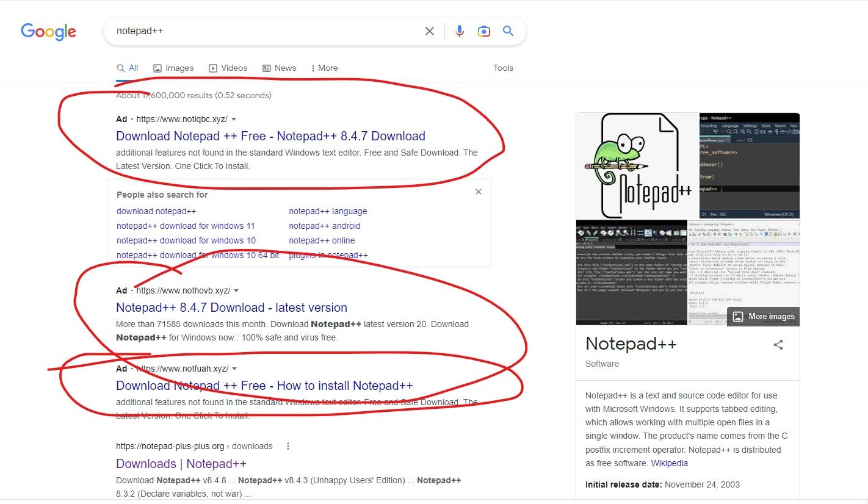868x504 pixels.
Task: Switch to the Videos tab
Action: click(228, 68)
